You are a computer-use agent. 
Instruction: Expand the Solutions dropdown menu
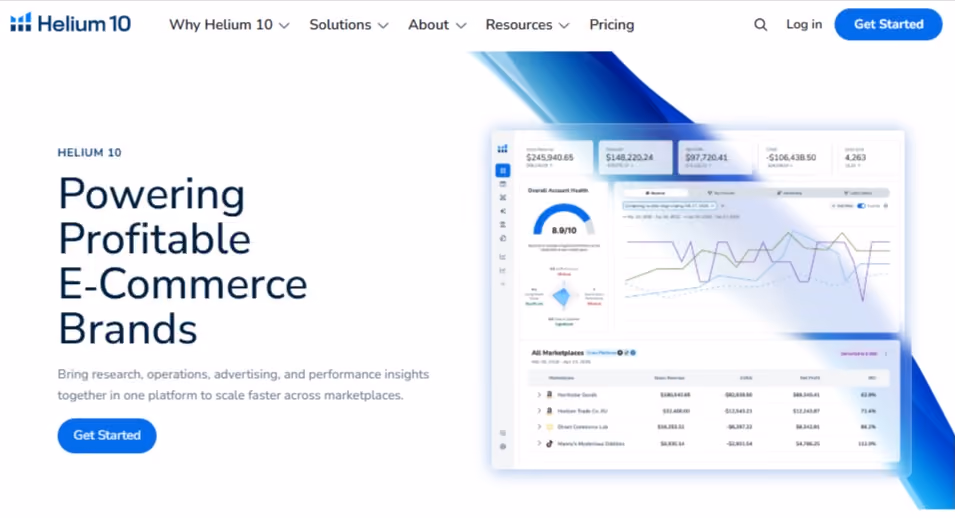click(348, 25)
